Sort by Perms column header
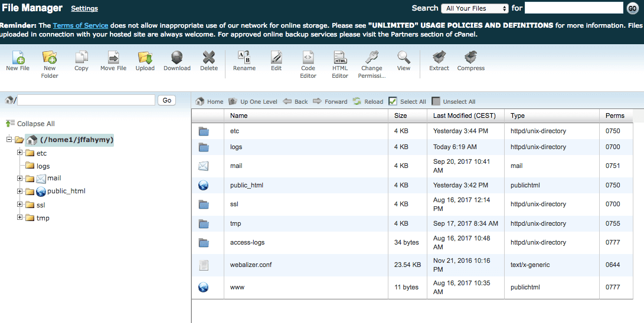 coord(616,116)
